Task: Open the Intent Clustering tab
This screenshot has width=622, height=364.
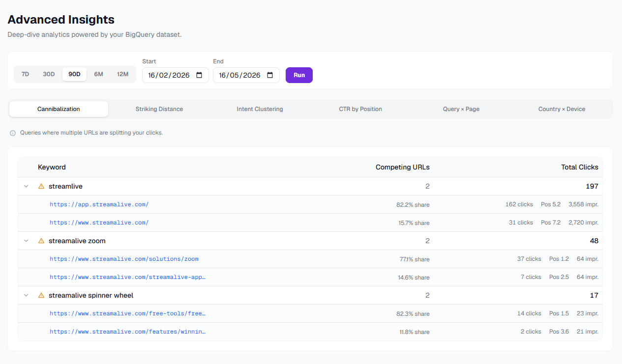Action: click(x=260, y=109)
